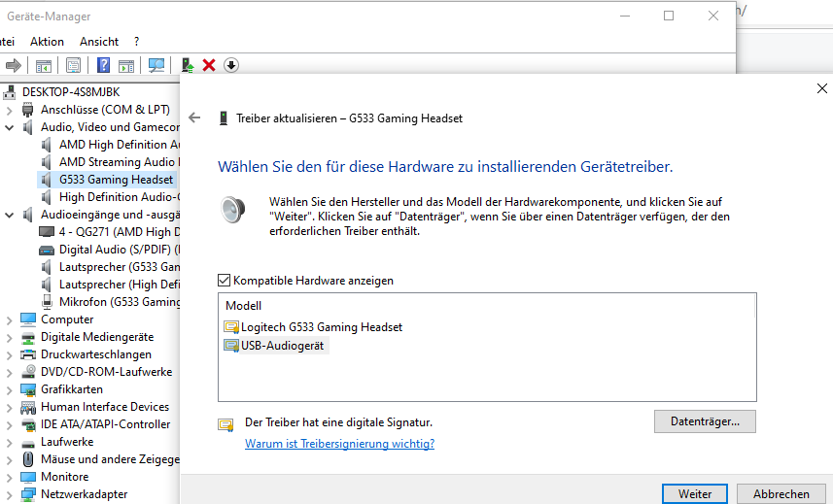The width and height of the screenshot is (833, 504).
Task: Select Lautsprecher (High Definition) entry
Action: click(x=119, y=285)
